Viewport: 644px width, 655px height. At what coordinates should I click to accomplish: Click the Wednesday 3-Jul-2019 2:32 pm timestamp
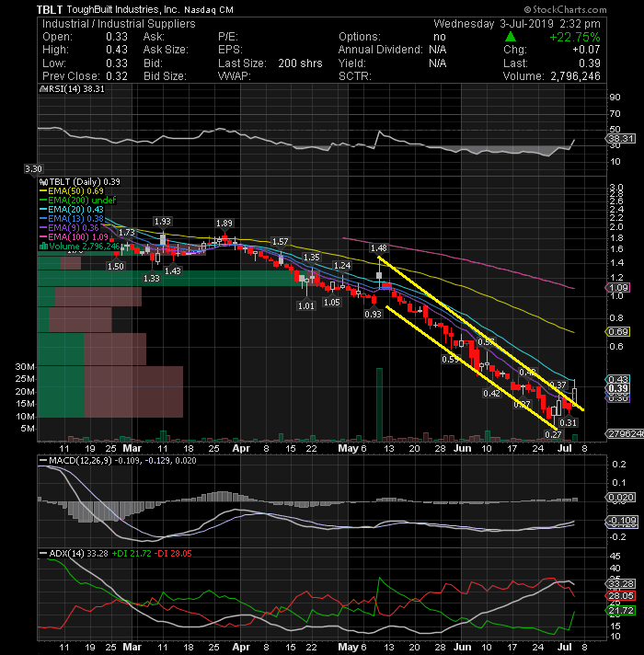coord(517,24)
